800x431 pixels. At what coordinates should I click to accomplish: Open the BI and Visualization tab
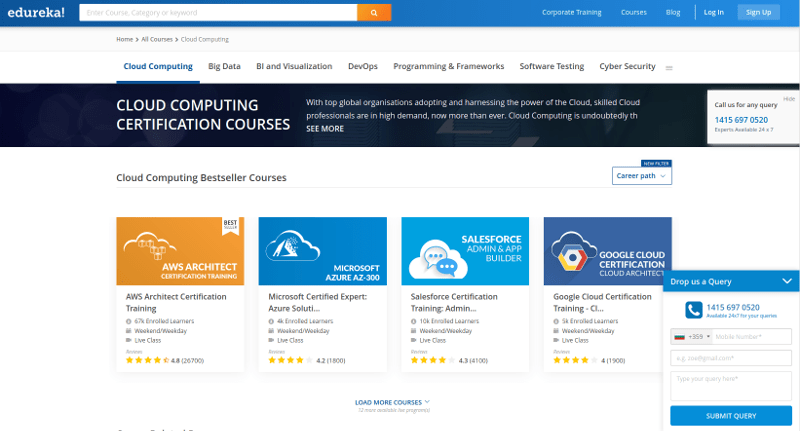(x=294, y=66)
